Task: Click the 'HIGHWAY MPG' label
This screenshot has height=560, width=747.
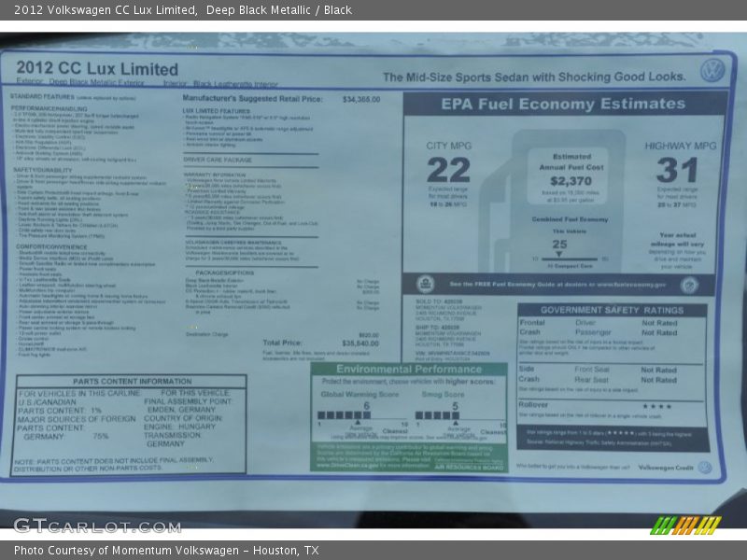Action: click(681, 146)
